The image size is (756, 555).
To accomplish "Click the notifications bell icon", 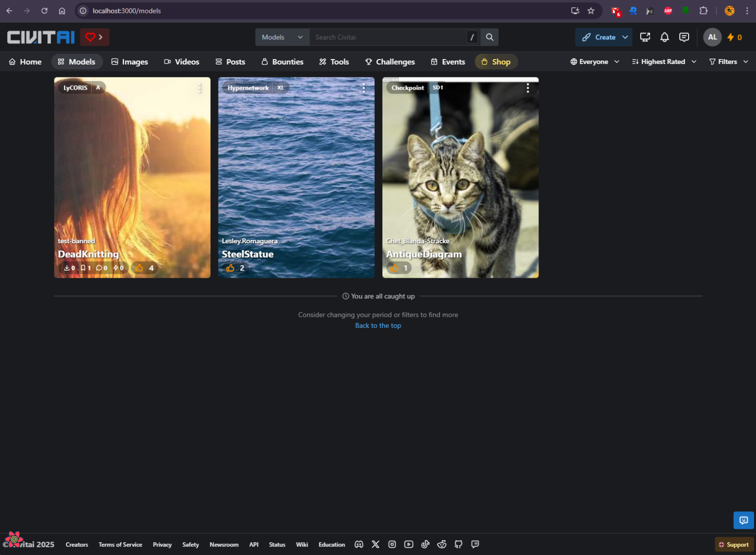I will [x=664, y=37].
